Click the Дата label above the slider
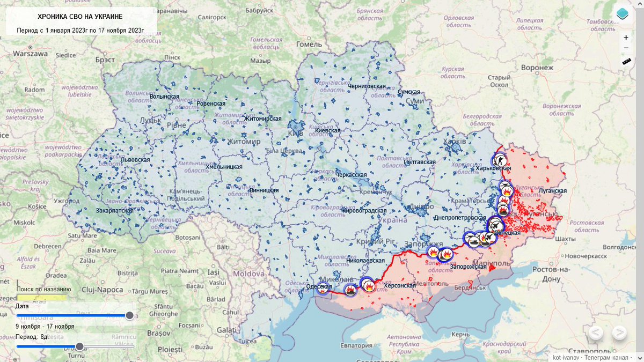Viewport: 644px width, 362px height. [23, 306]
